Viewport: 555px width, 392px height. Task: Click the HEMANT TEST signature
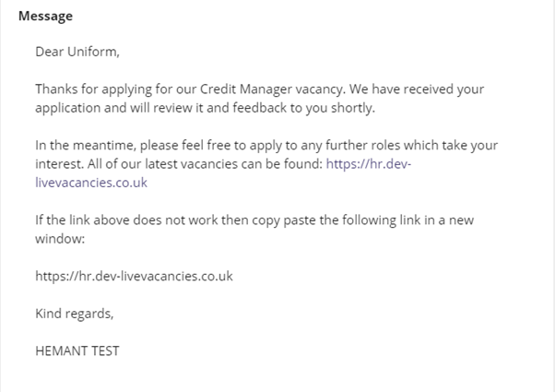(77, 350)
